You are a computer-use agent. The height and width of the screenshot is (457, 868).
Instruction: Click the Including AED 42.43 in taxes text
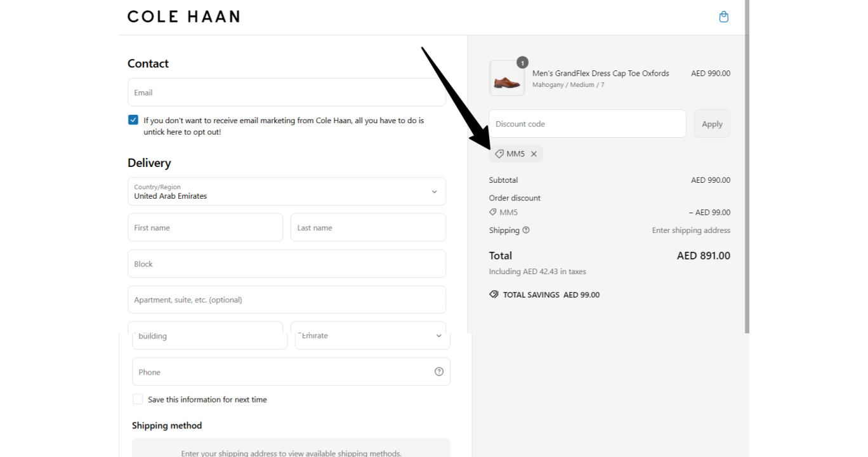[x=537, y=272]
